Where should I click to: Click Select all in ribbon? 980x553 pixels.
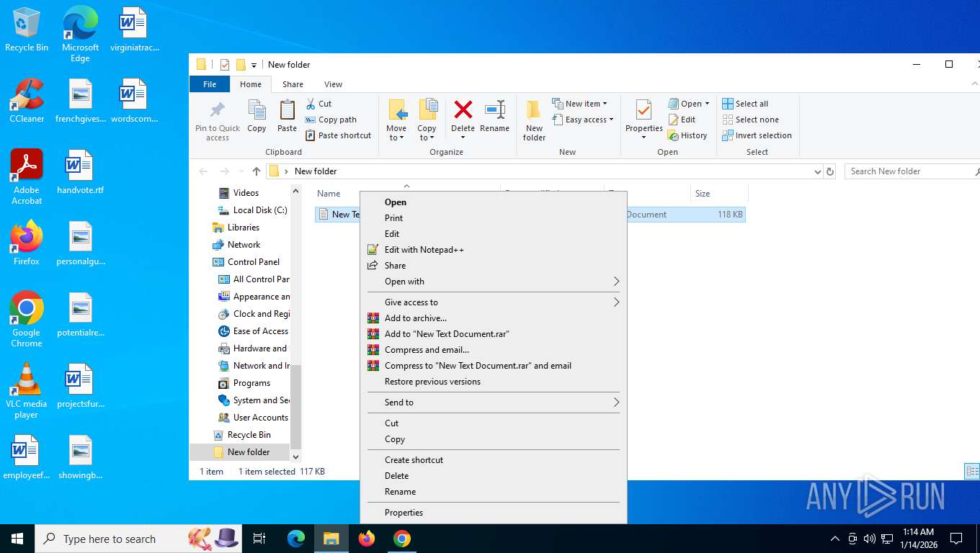click(x=745, y=104)
